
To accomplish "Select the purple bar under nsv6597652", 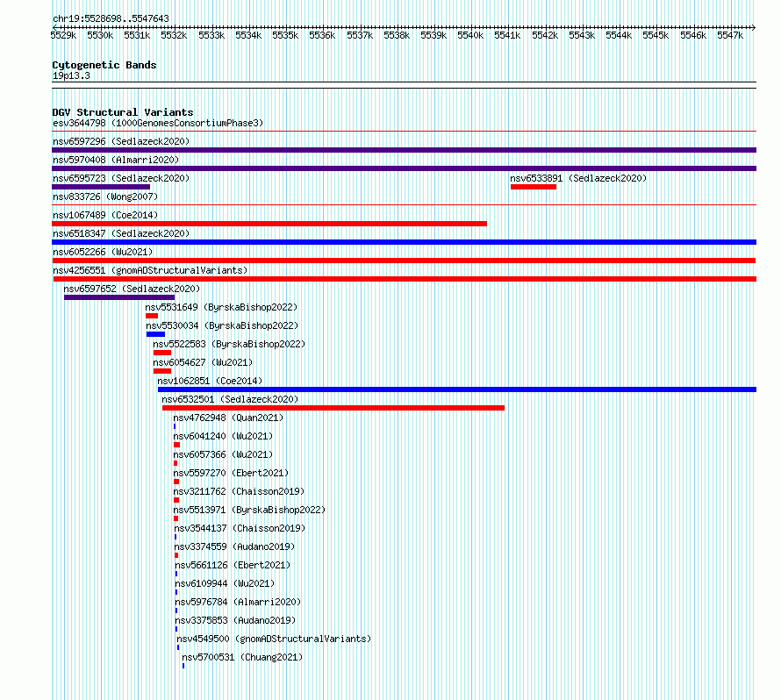I will point(119,297).
